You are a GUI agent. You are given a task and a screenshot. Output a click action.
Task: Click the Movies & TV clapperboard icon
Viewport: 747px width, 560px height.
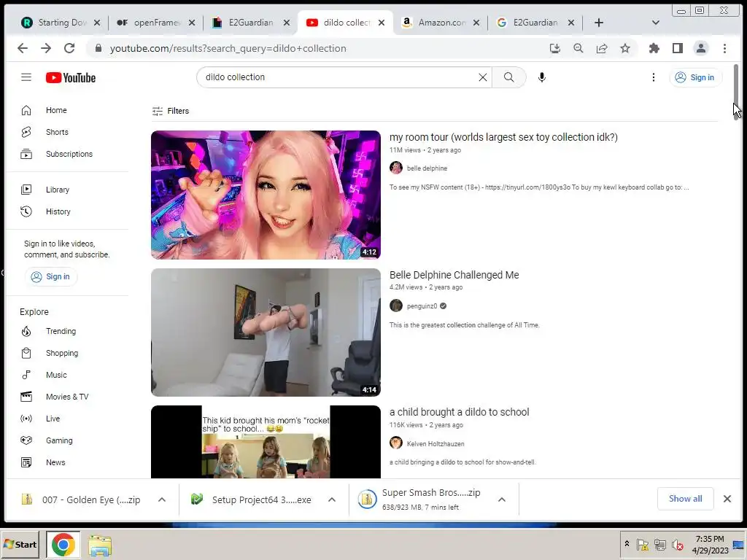pyautogui.click(x=26, y=397)
